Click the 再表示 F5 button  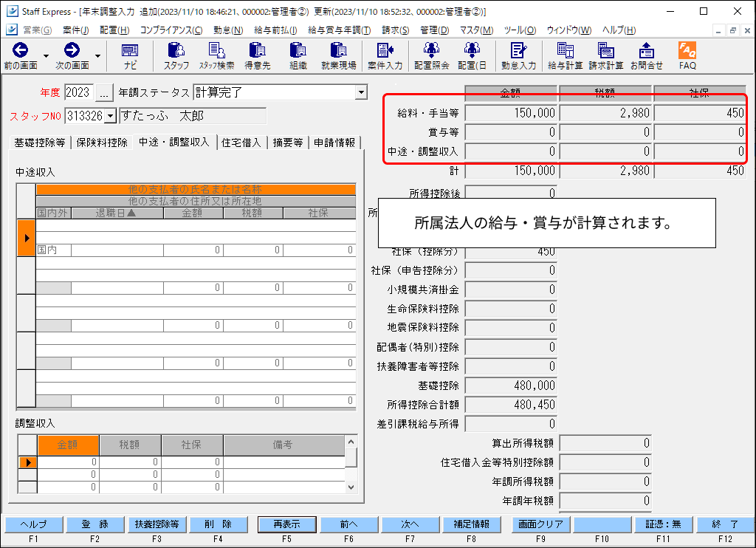pyautogui.click(x=287, y=524)
